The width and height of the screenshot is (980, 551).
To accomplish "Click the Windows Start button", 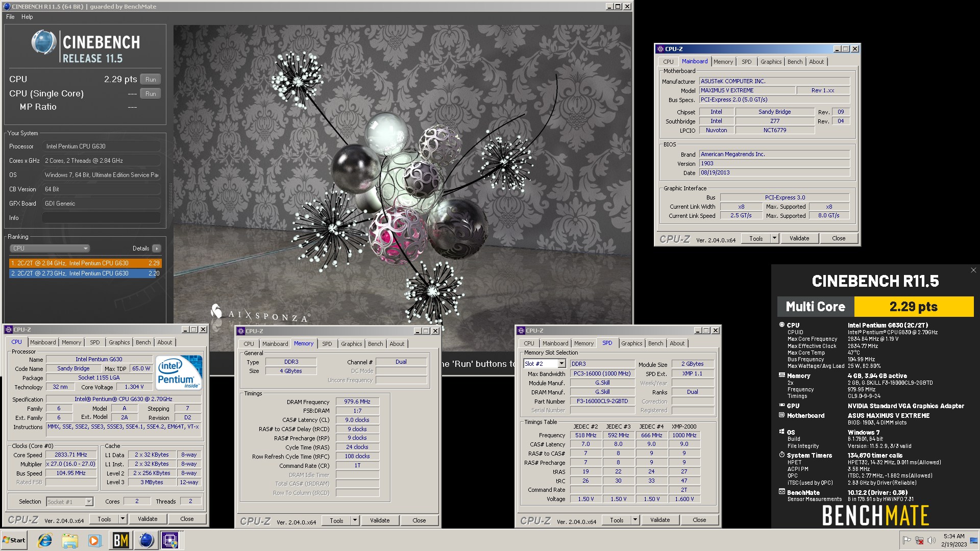I will pyautogui.click(x=14, y=540).
